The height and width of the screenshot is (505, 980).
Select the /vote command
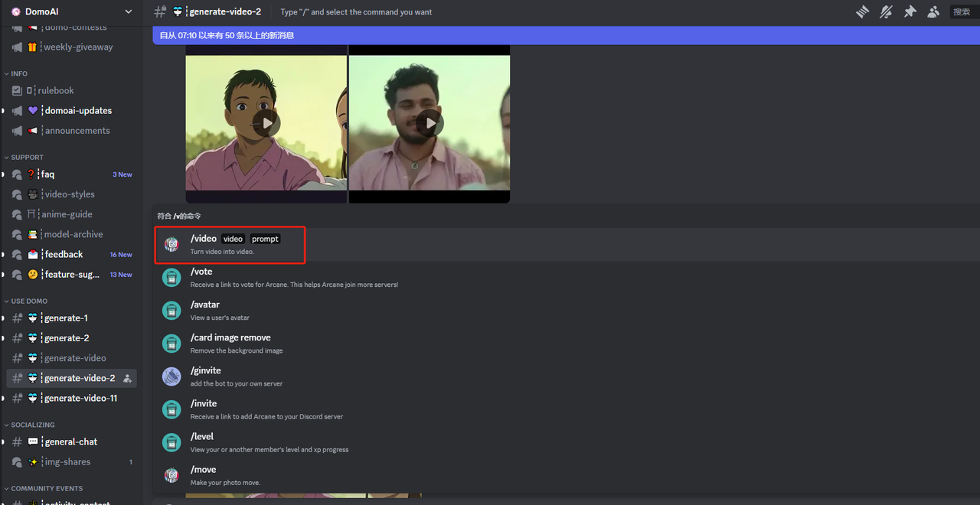(x=566, y=277)
